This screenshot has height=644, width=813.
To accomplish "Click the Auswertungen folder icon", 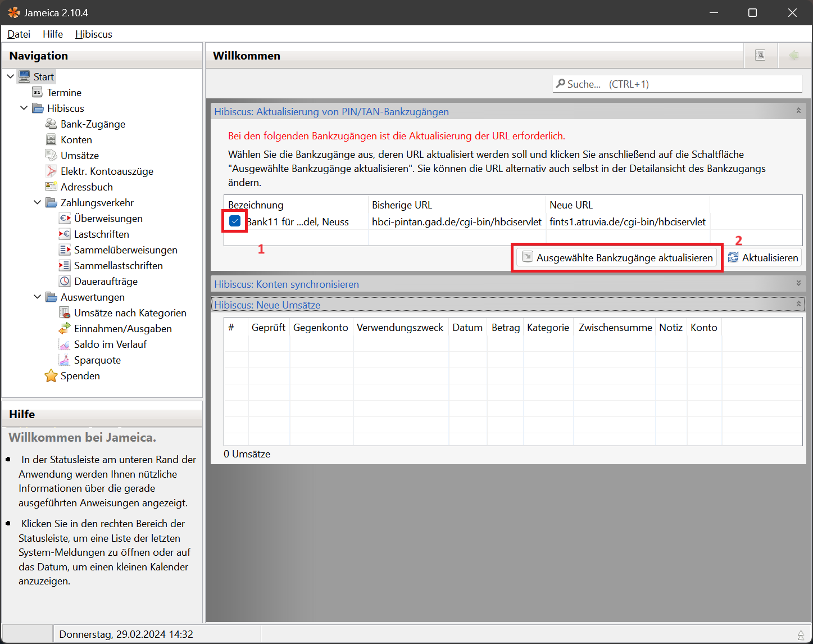I will [51, 297].
